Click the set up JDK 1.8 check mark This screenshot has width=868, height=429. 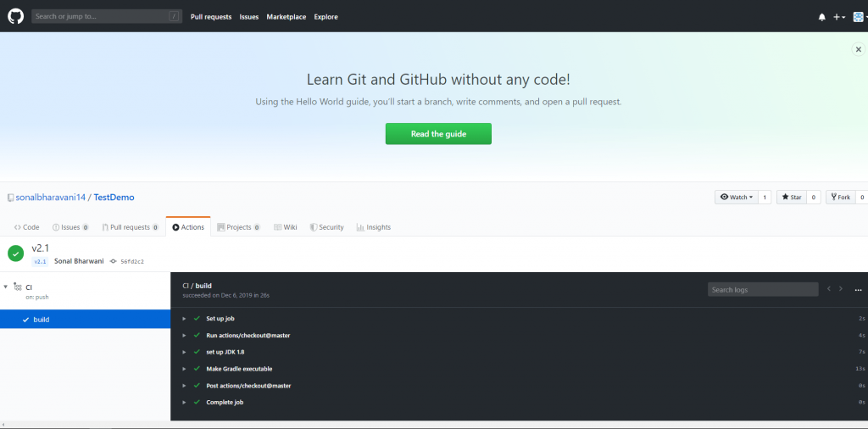point(197,352)
